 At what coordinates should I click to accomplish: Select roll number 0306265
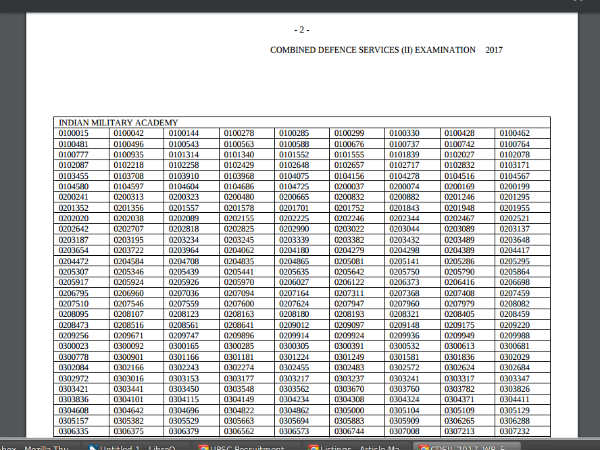coord(459,421)
